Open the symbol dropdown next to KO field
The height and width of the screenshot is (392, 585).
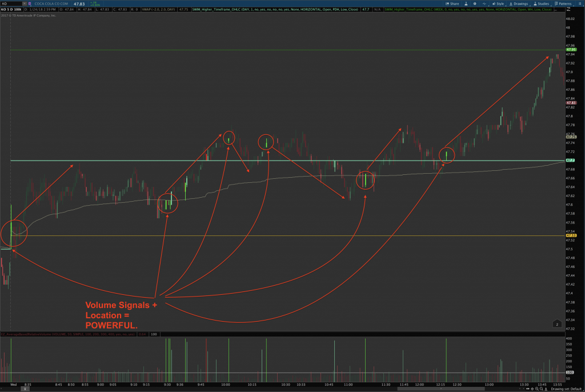(x=25, y=3)
